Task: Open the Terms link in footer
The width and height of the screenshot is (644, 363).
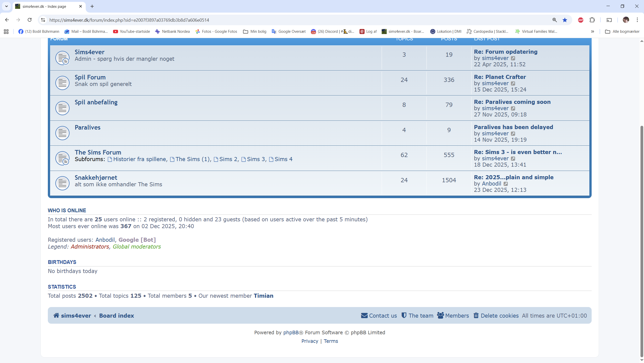Action: pyautogui.click(x=331, y=341)
